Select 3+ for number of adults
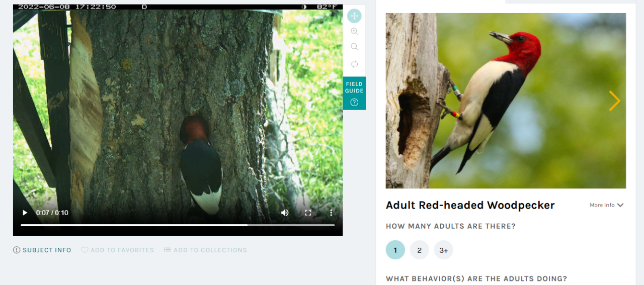 point(444,250)
